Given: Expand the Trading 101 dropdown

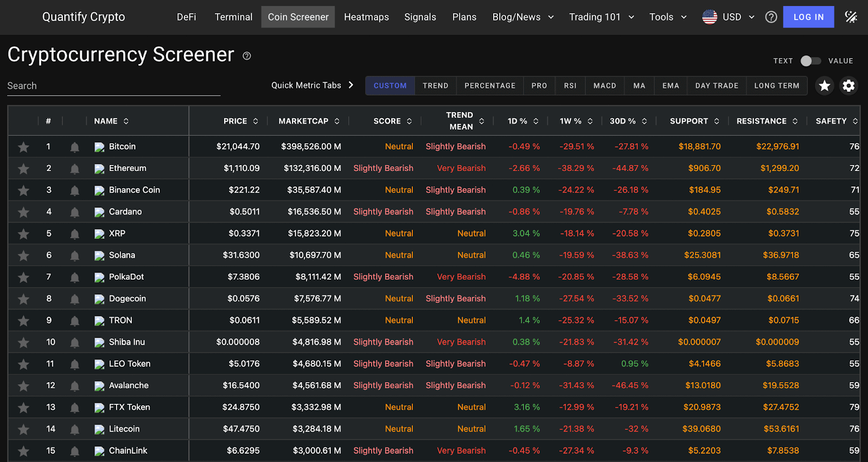Looking at the screenshot, I should pos(602,17).
